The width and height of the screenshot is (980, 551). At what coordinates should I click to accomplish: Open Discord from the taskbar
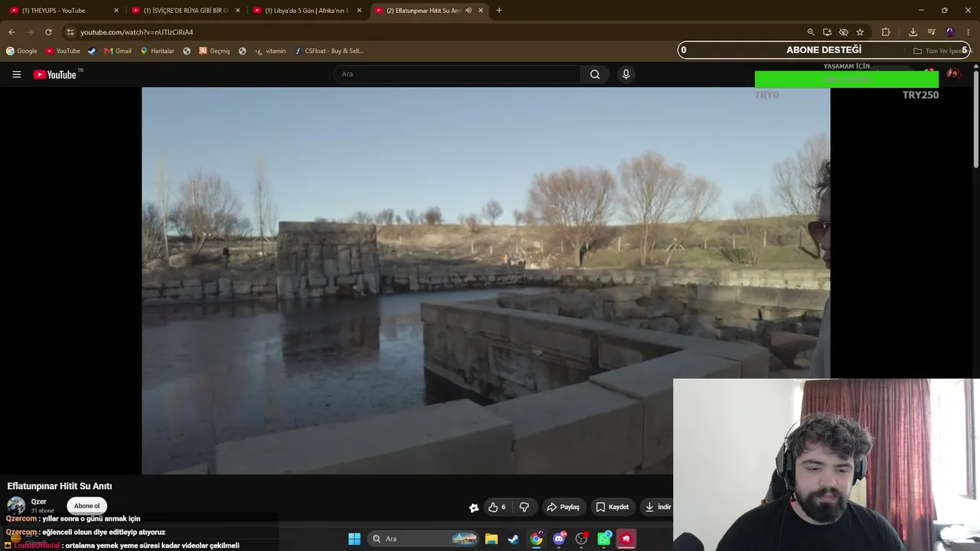click(559, 539)
